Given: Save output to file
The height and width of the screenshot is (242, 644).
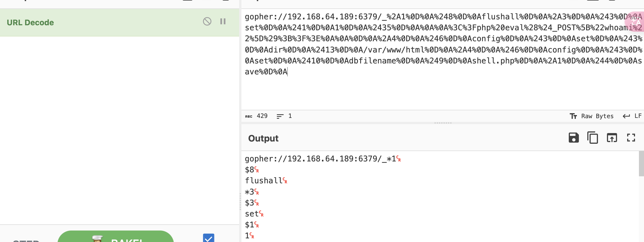Looking at the screenshot, I should (x=574, y=138).
